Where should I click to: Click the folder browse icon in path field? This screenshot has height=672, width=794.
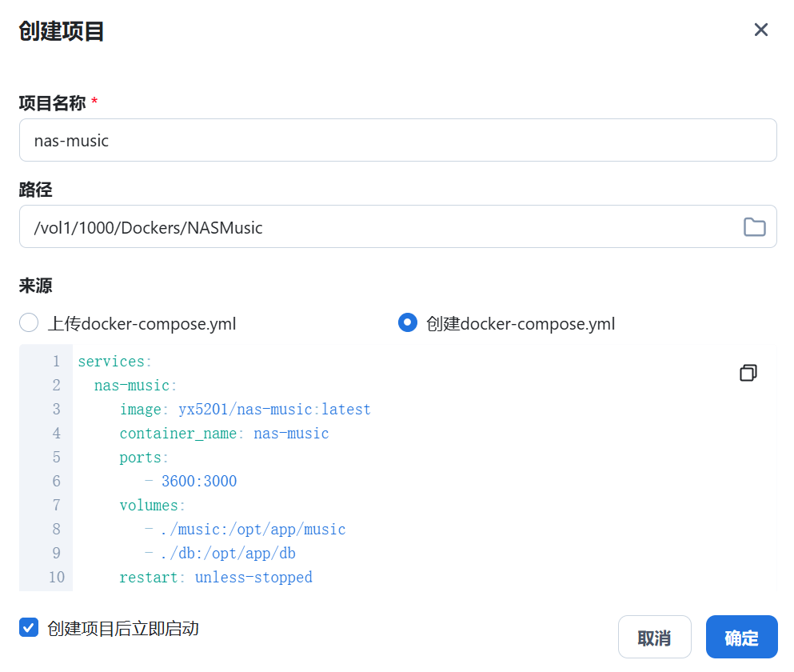pyautogui.click(x=754, y=226)
